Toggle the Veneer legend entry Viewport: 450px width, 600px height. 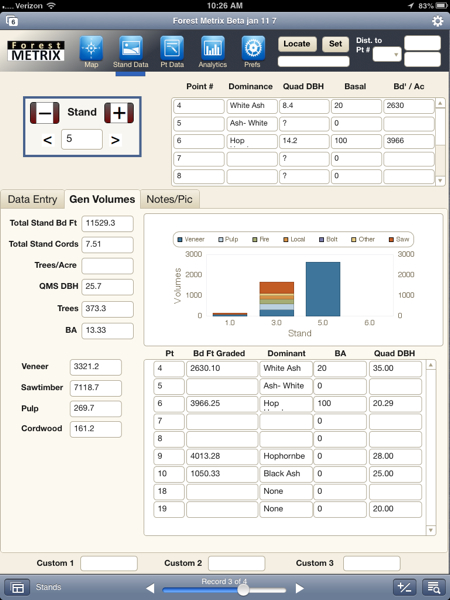pos(191,240)
